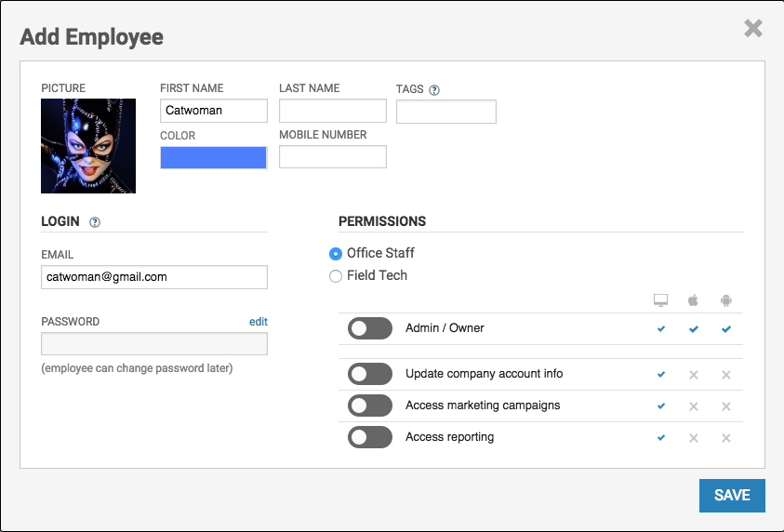Click the desktop platform column icon
Screen dimensions: 784x532
[661, 299]
